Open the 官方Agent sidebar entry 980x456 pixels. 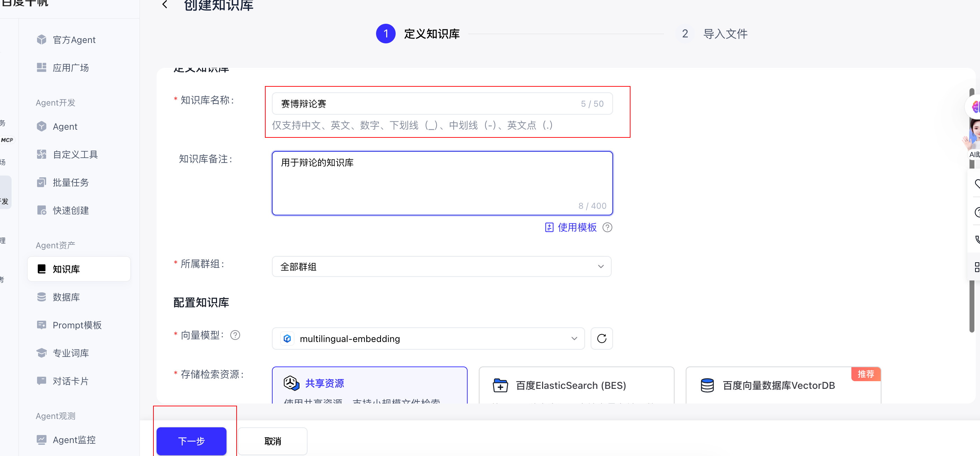pos(74,40)
